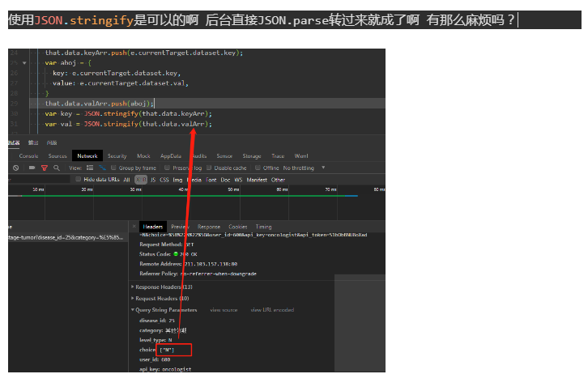Filter requests by CSS
This screenshot has width=588, height=391.
point(164,180)
